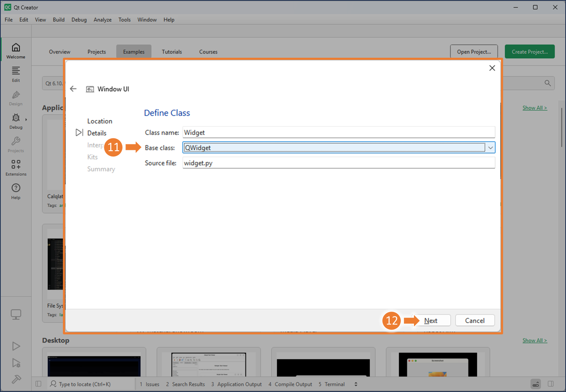Viewport: 566px width, 392px height.
Task: Click examples list vertical scrollbar
Action: [561, 127]
